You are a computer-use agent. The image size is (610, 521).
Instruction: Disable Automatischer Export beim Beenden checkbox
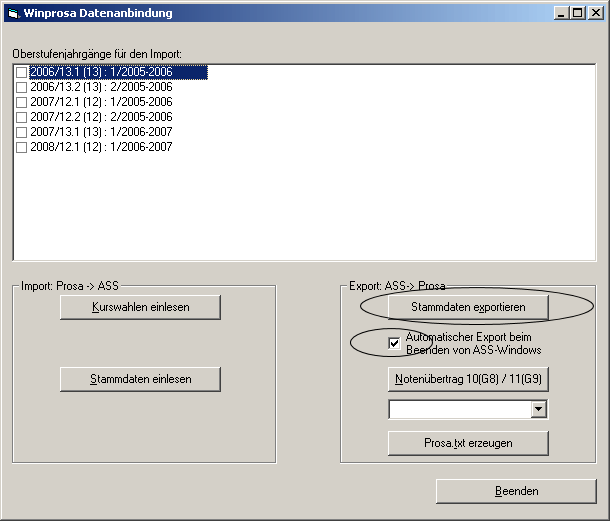click(395, 343)
